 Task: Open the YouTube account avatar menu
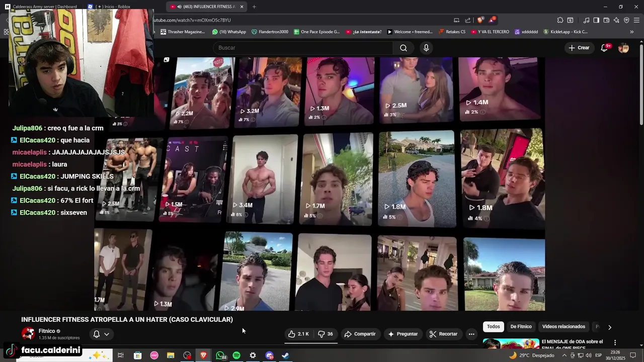[x=623, y=48]
